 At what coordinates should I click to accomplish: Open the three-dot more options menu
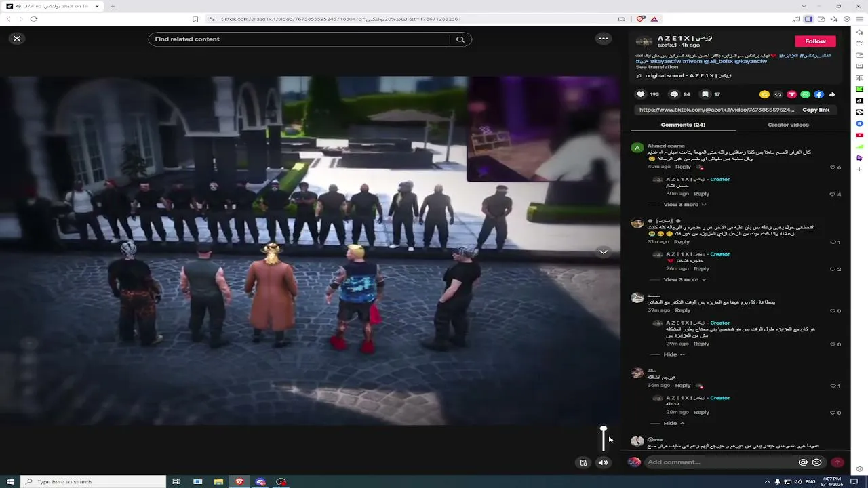point(604,39)
